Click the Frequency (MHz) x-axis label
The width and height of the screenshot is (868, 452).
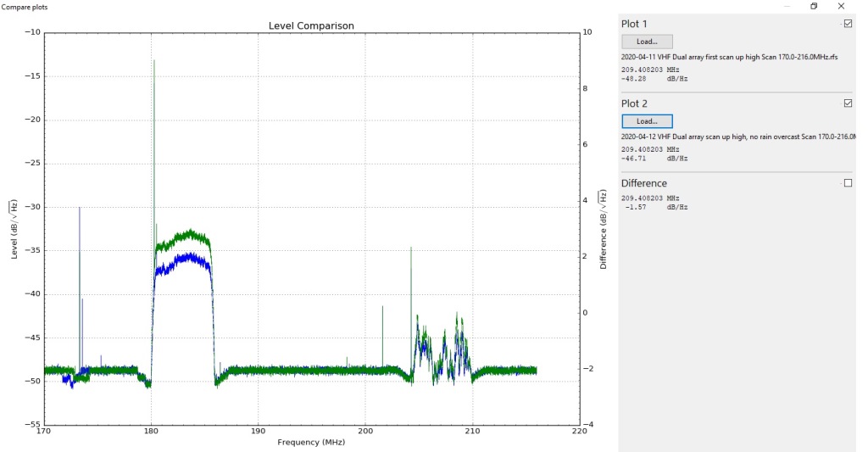[311, 442]
